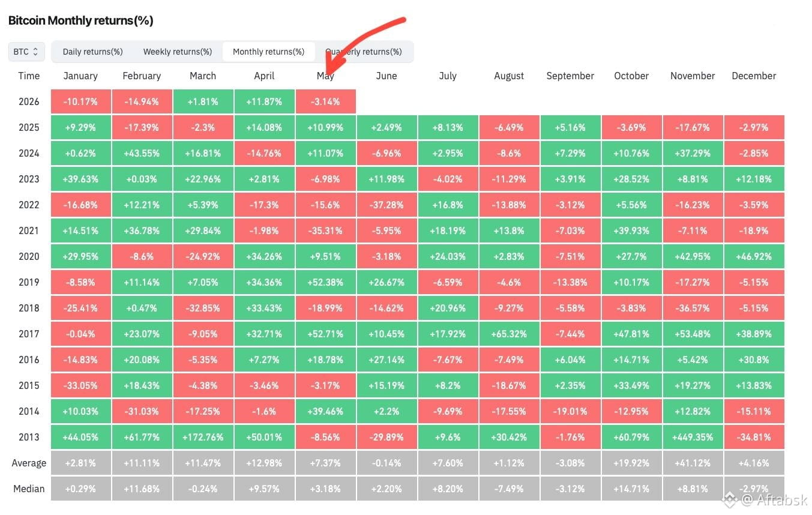
Task: Click the Average row label
Action: coord(29,463)
